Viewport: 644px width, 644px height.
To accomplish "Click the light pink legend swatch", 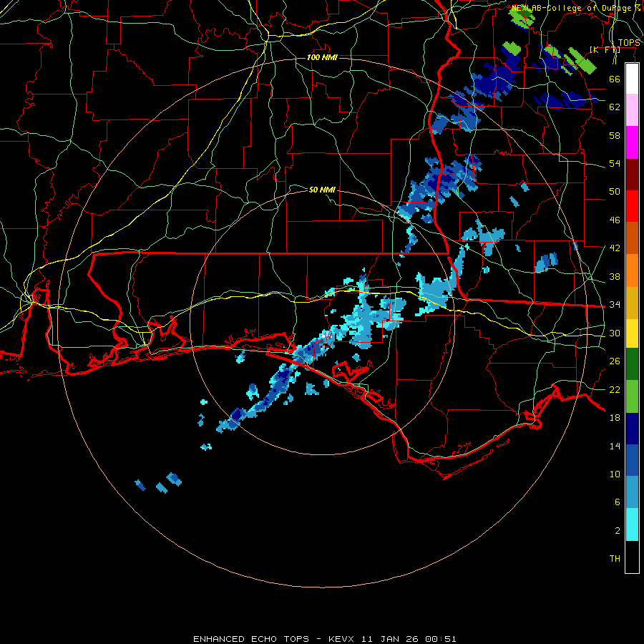I will (x=632, y=109).
